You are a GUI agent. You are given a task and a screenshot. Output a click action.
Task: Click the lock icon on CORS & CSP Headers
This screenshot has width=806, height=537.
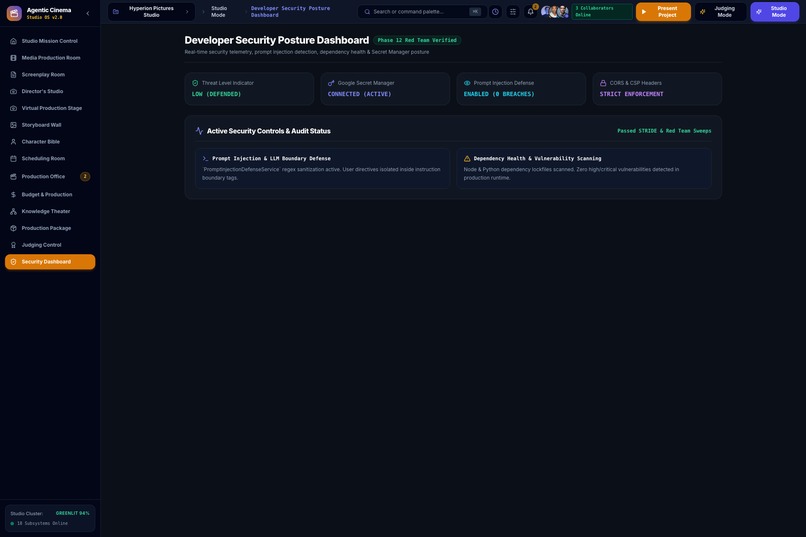603,83
